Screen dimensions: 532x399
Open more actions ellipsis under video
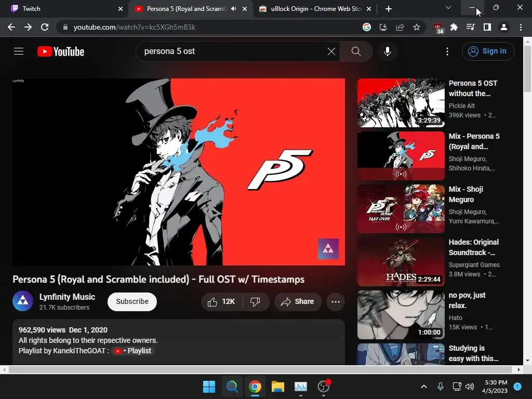pos(336,302)
